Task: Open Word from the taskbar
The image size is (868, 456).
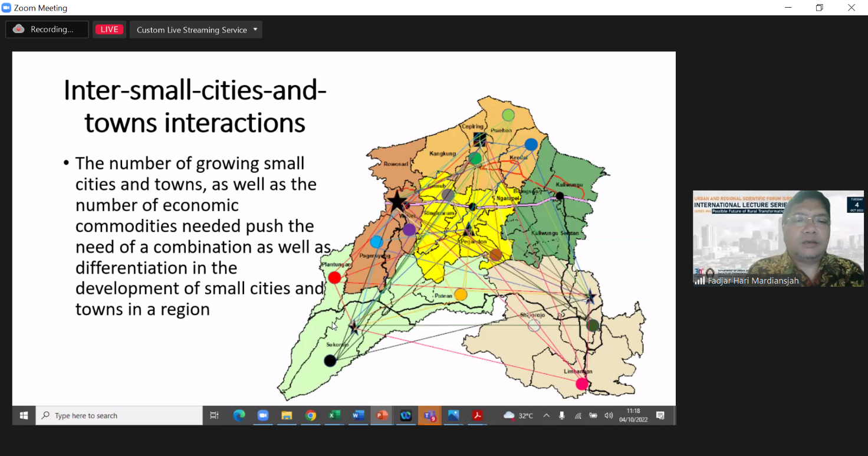Action: [358, 416]
